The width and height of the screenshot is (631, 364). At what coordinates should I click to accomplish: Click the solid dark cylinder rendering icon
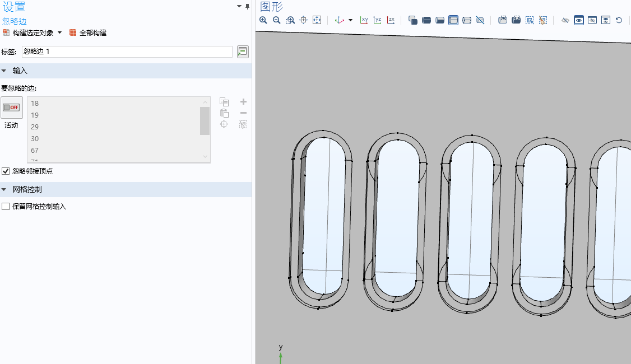pyautogui.click(x=426, y=20)
